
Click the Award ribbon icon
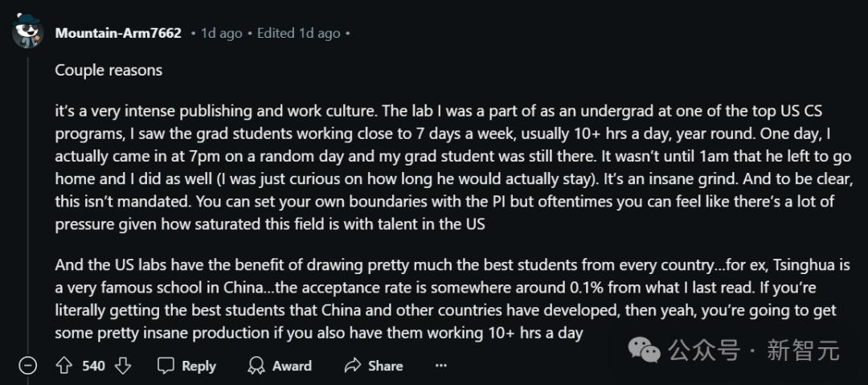256,366
